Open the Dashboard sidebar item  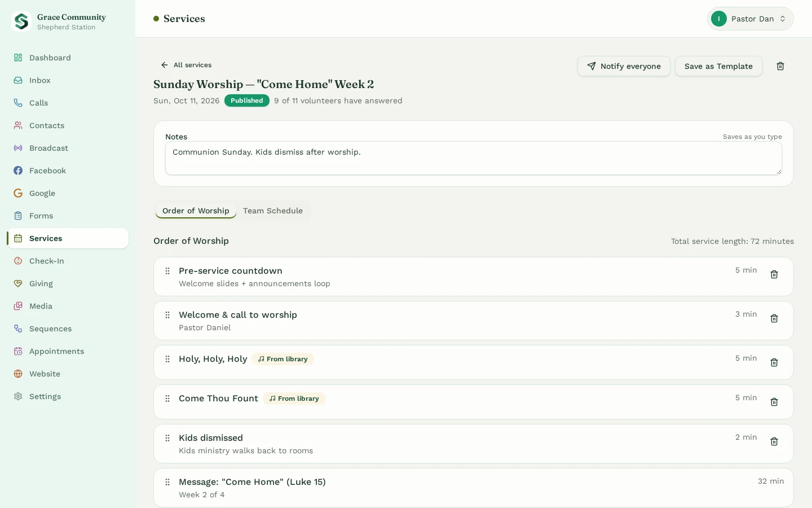[68, 58]
